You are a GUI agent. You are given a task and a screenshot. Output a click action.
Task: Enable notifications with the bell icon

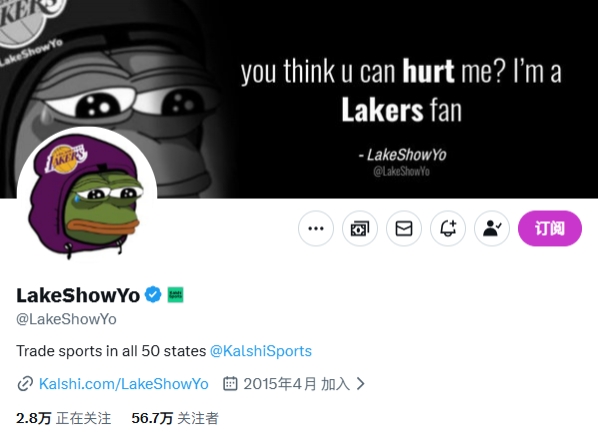(448, 228)
